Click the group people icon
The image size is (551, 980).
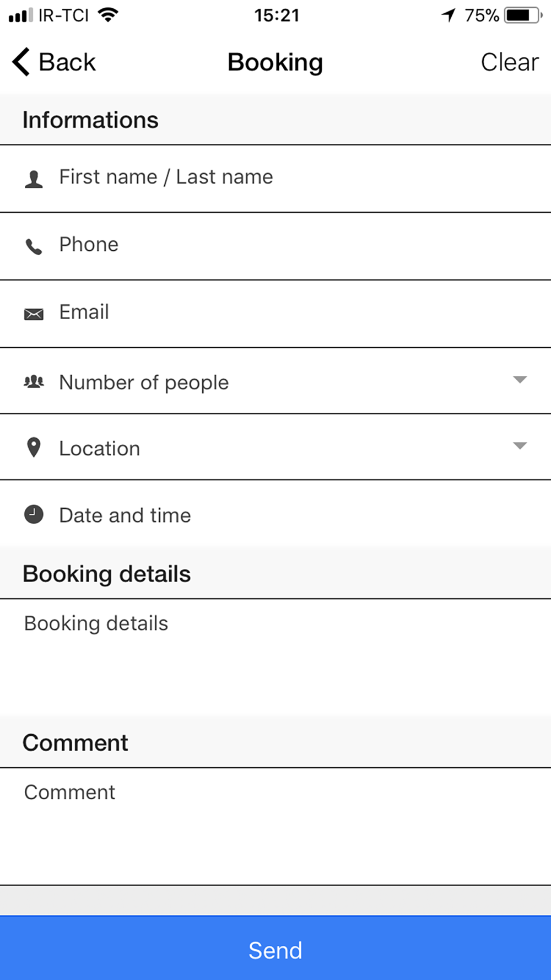pos(34,381)
